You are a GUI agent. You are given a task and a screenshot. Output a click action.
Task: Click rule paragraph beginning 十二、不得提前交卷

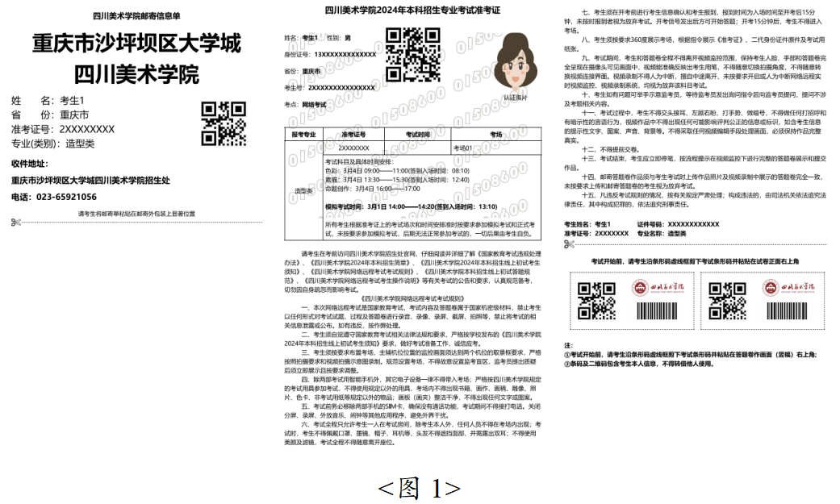click(611, 150)
